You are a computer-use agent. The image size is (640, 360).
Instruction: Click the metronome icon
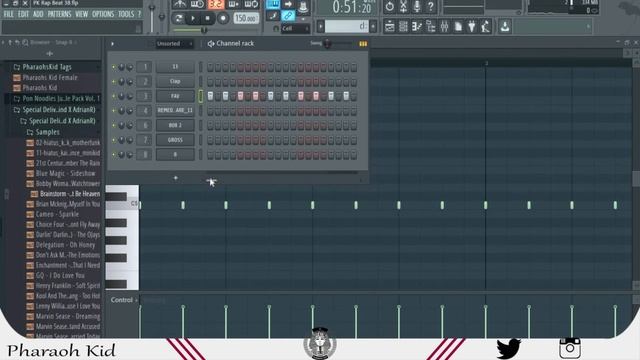(x=179, y=4)
